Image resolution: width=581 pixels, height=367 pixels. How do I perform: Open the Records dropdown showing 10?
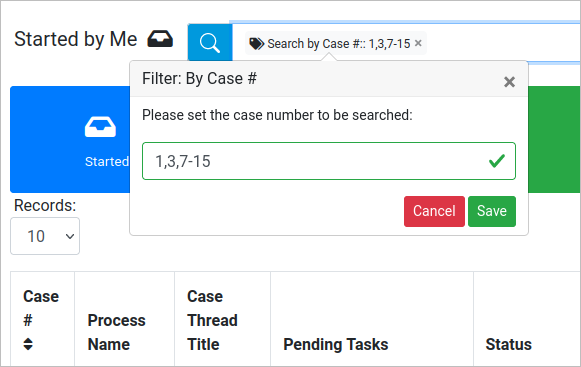tap(45, 236)
